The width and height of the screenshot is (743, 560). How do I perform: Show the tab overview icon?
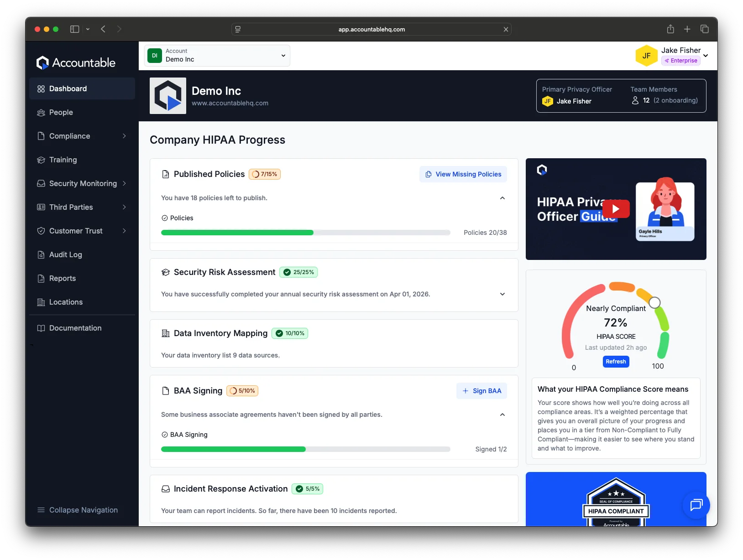pyautogui.click(x=704, y=29)
